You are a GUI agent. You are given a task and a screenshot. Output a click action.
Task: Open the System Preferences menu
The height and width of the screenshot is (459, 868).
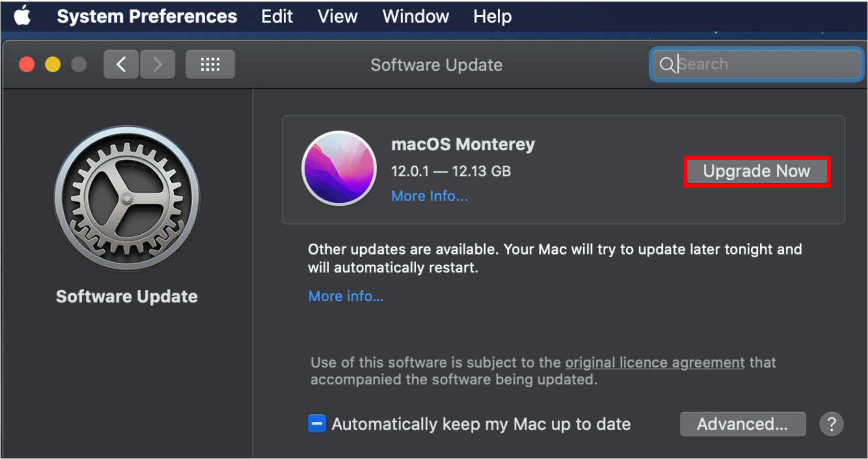click(147, 16)
